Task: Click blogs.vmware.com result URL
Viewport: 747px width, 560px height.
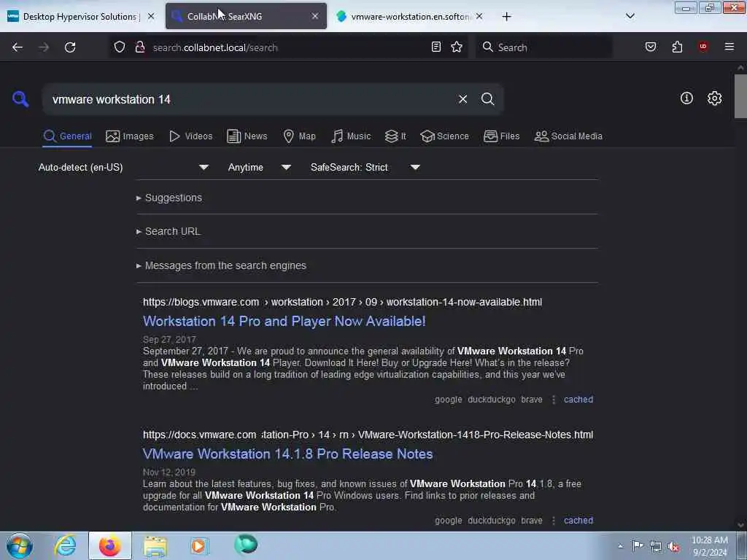Action: pos(343,302)
